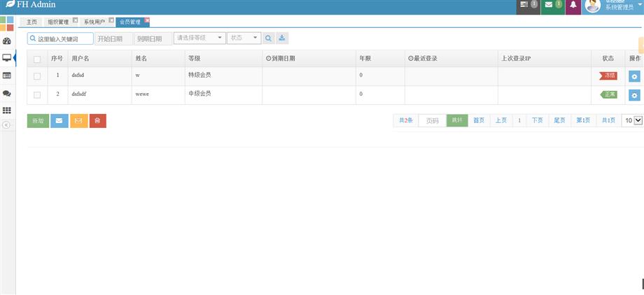
Task: Go to 下页 next page link
Action: point(537,120)
